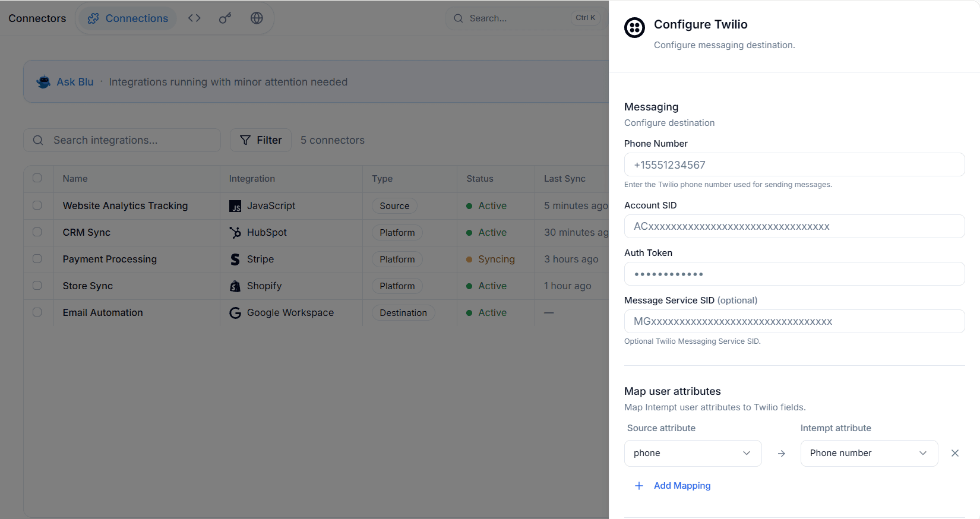Click the Message Service SID field
The width and height of the screenshot is (980, 519).
click(794, 321)
